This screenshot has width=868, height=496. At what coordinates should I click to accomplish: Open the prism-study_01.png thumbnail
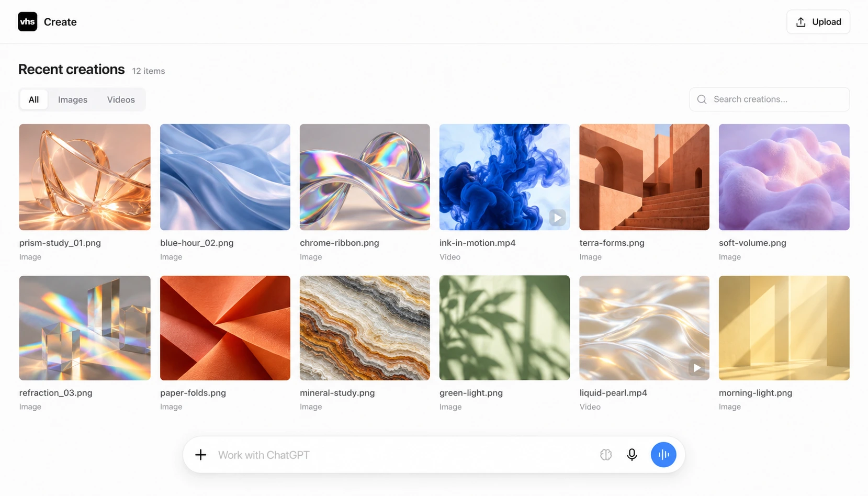[x=85, y=177]
